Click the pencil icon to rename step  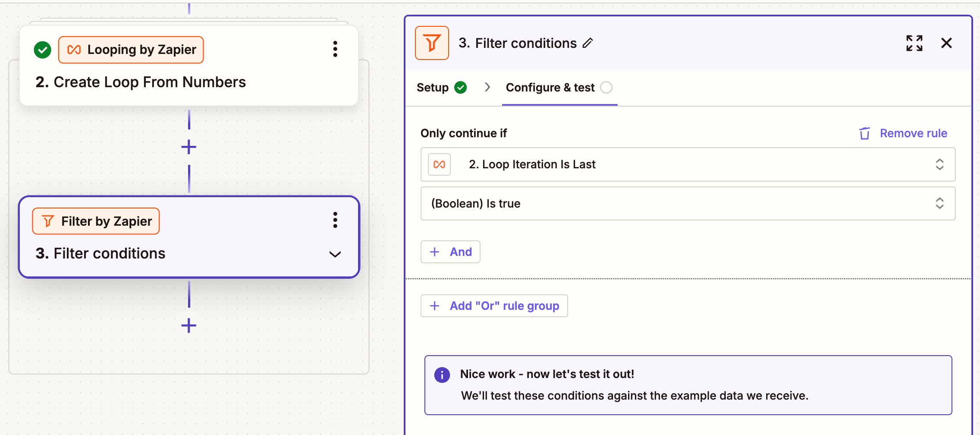click(x=588, y=43)
